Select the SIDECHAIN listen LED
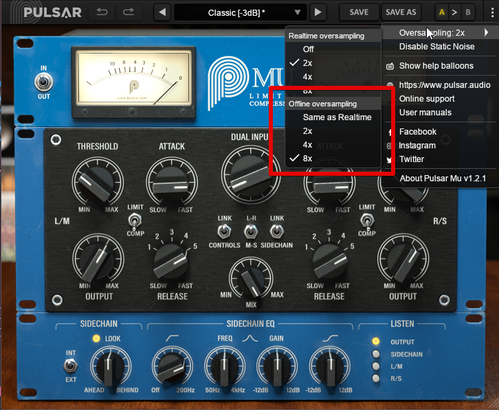Screen dimensions: 499x410 click(376, 354)
